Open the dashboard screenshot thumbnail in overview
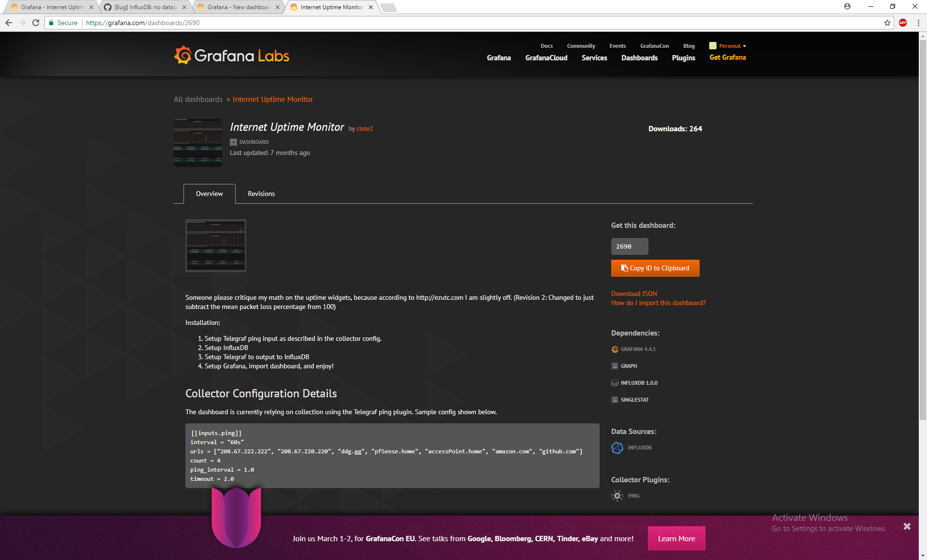This screenshot has width=927, height=560. [216, 246]
